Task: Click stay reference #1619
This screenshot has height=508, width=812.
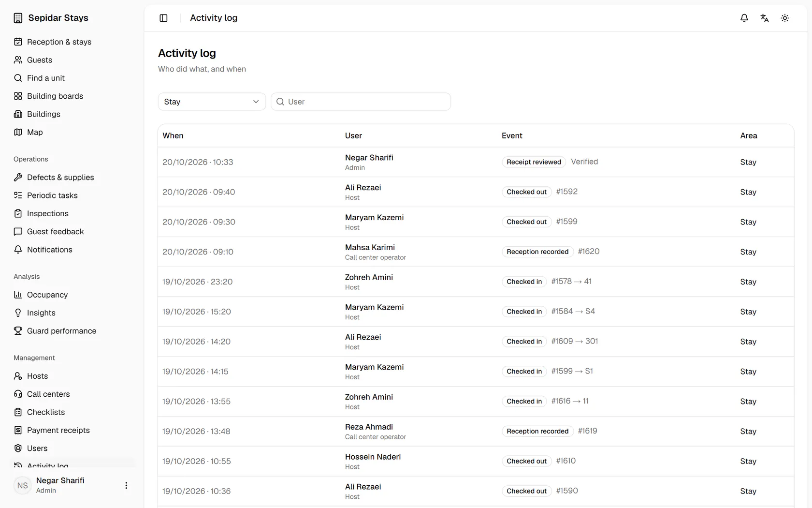Action: [x=587, y=431]
